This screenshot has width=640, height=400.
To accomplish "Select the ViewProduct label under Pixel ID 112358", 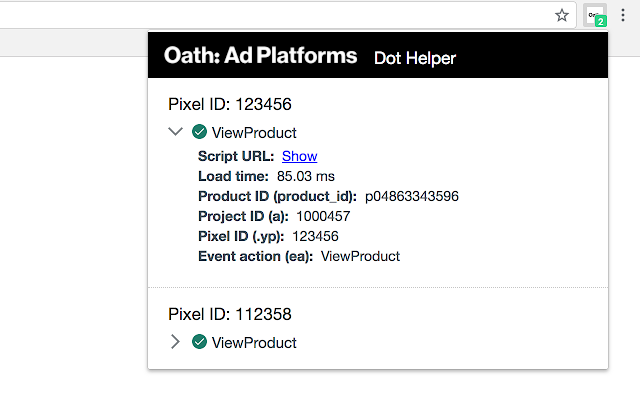I will click(x=254, y=343).
